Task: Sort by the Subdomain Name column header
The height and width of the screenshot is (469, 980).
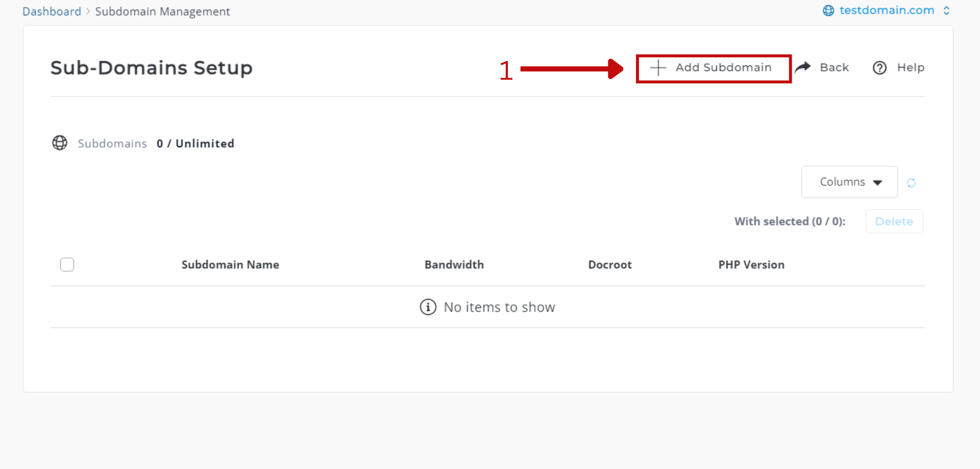Action: pos(230,265)
